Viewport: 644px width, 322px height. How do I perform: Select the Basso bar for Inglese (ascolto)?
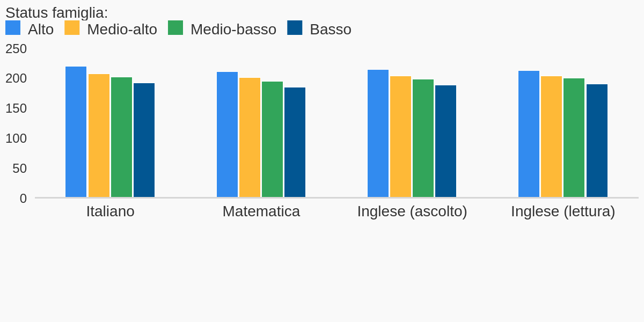pyautogui.click(x=445, y=141)
